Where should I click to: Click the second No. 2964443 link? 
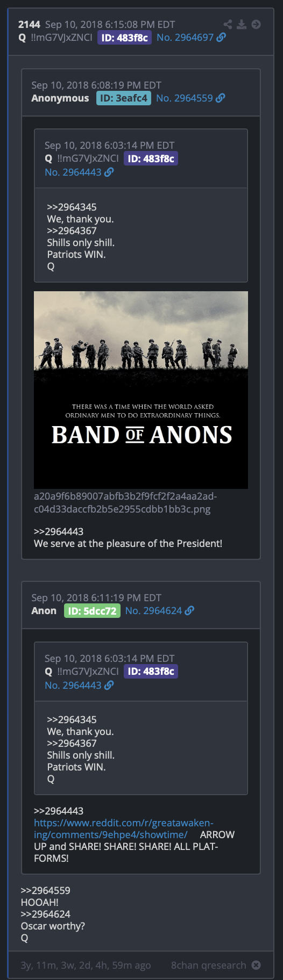tap(73, 685)
